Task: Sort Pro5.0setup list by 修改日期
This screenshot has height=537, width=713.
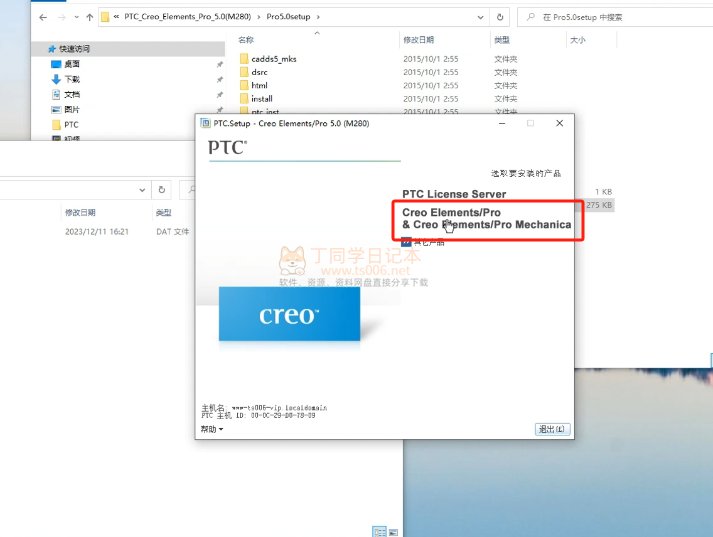Action: coord(418,40)
